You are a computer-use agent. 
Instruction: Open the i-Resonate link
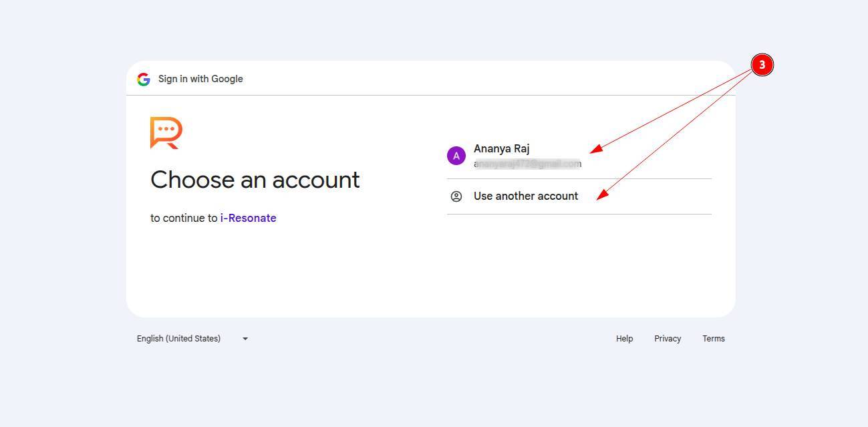(248, 218)
